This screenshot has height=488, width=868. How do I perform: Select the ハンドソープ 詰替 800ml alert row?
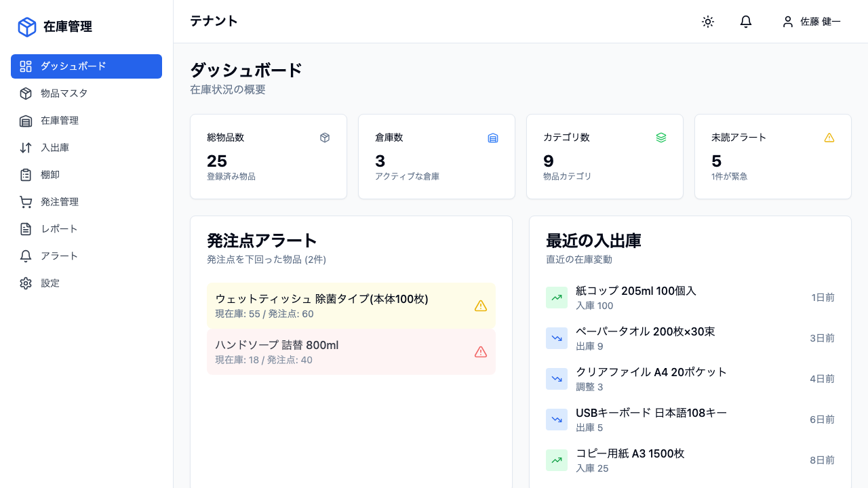351,352
